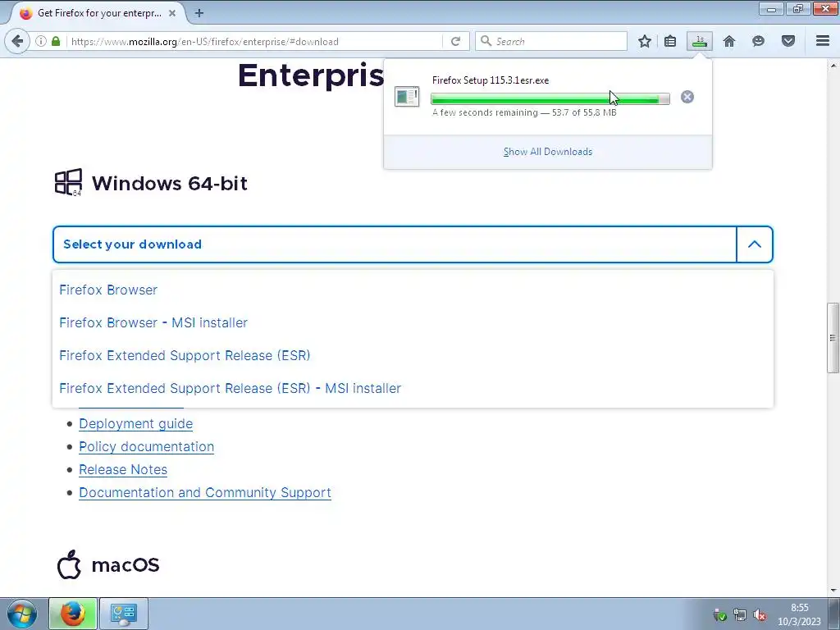Focus the Search box

551,41
